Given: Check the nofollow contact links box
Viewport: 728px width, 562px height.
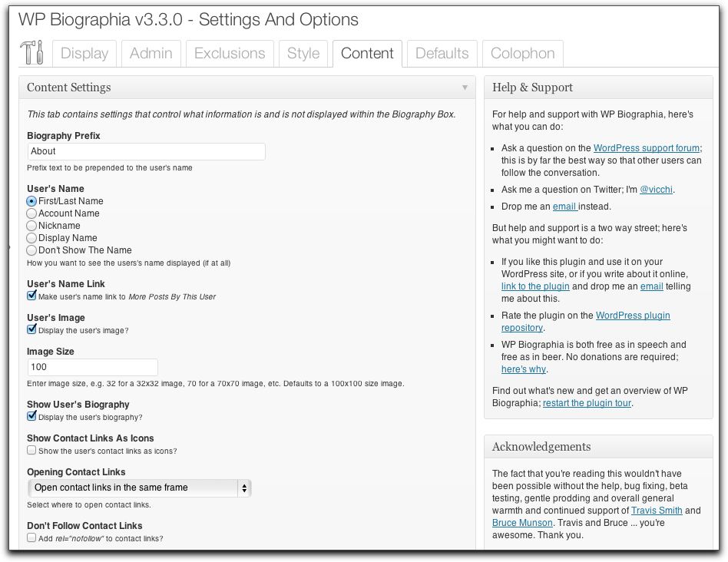Looking at the screenshot, I should pos(31,538).
